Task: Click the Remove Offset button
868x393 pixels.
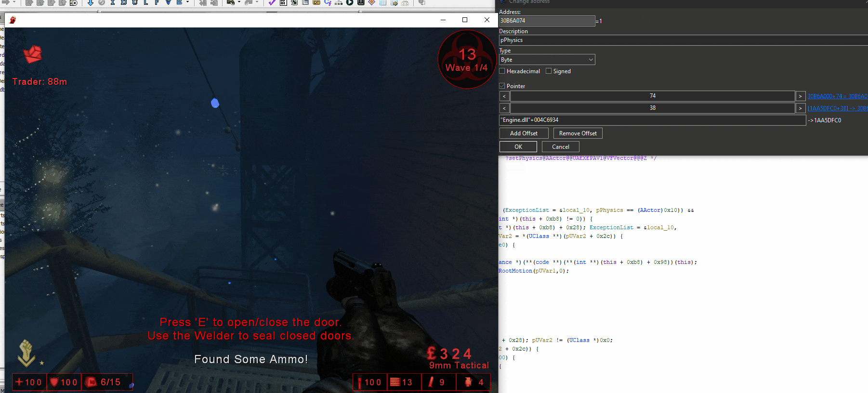Action: tap(578, 133)
